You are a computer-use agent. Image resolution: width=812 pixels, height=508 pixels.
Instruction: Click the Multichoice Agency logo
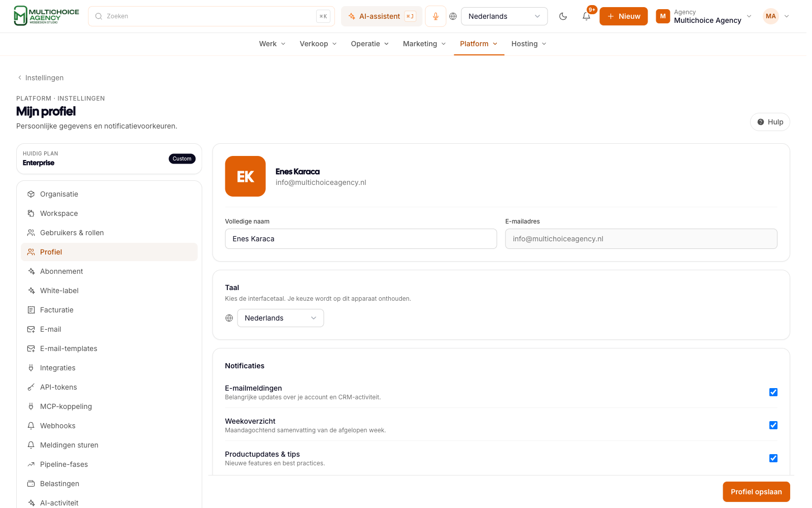tap(46, 16)
